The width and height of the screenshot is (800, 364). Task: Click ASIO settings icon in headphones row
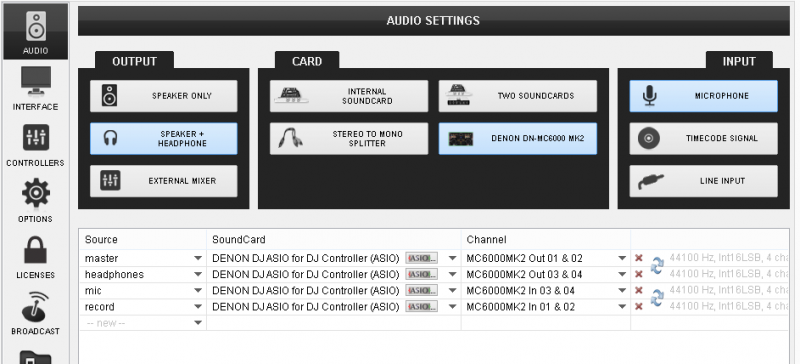pyautogui.click(x=421, y=275)
